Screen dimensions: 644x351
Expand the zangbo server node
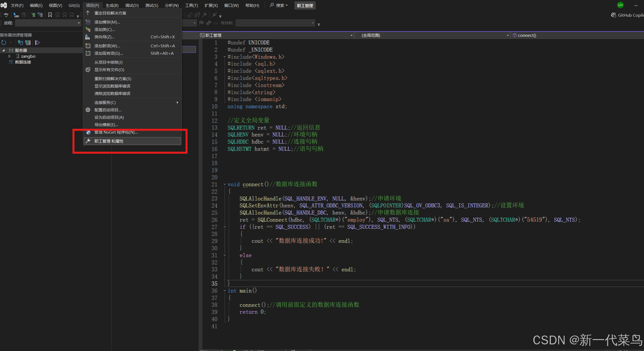[10, 56]
